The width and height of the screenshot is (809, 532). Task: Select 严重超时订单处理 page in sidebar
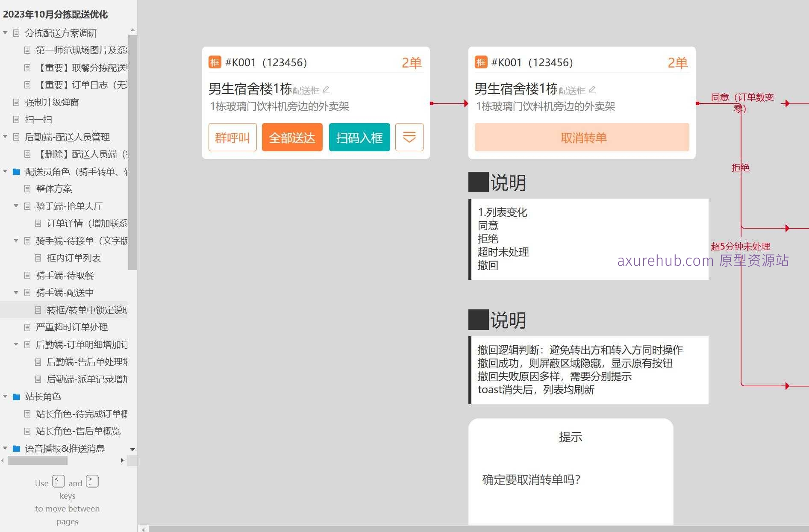(71, 327)
